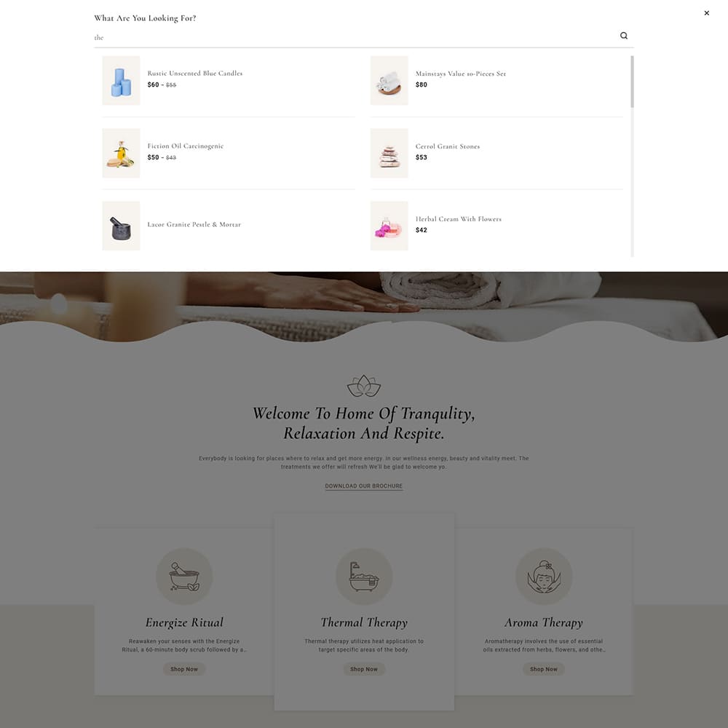Image resolution: width=728 pixels, height=728 pixels.
Task: Open the black pestle and mortar thumbnail
Action: point(121,226)
